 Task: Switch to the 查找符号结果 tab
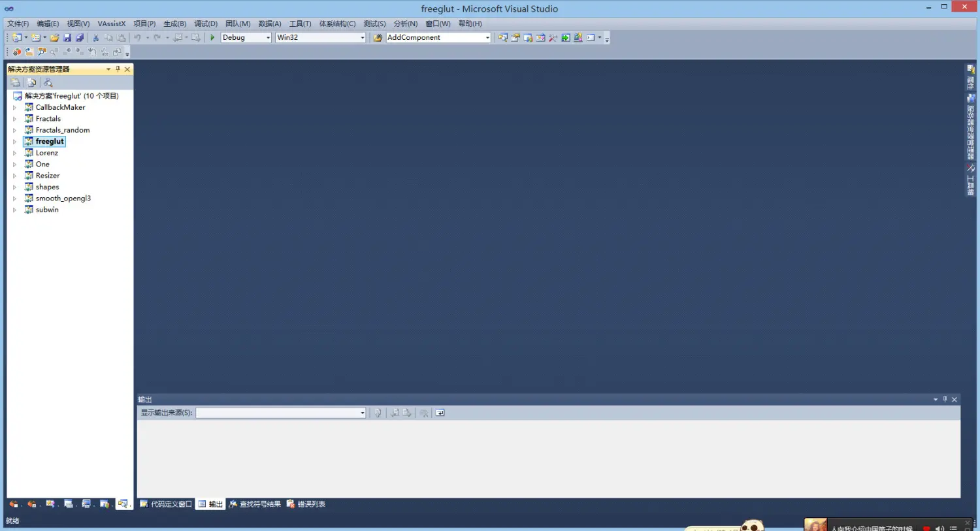(255, 504)
